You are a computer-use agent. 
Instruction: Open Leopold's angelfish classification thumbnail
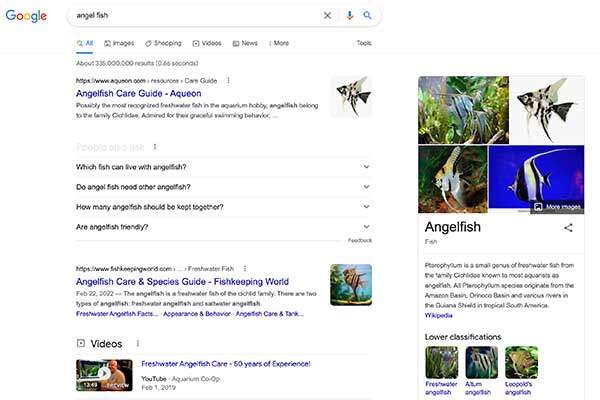tap(521, 362)
